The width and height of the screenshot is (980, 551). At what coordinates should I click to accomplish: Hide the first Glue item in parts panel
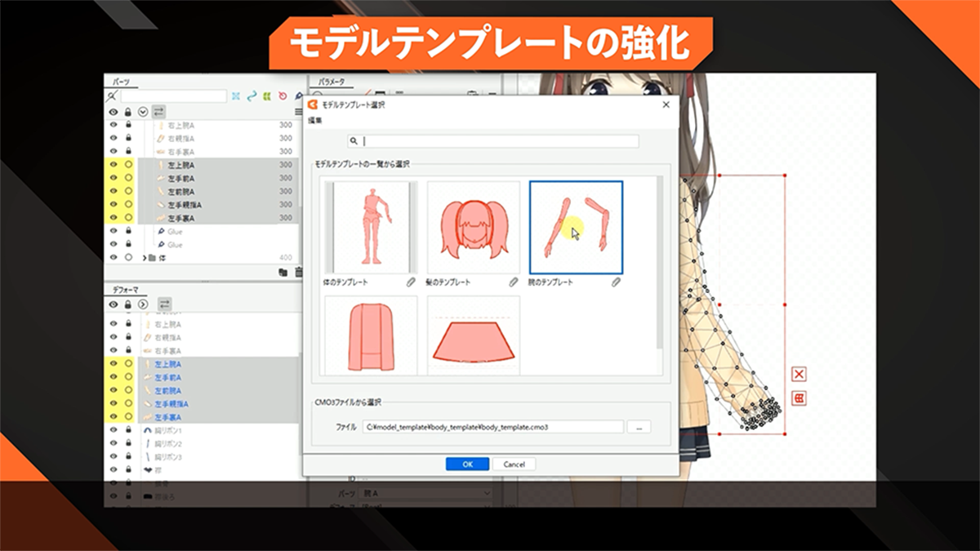[114, 231]
